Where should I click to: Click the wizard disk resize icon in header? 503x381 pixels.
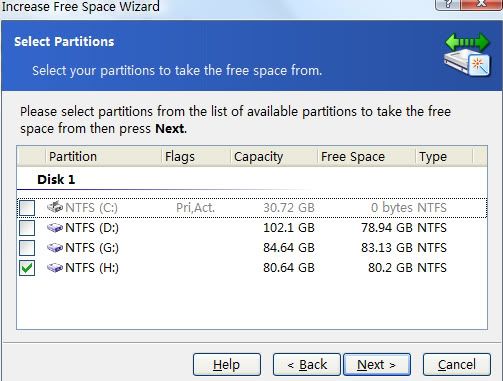point(468,55)
